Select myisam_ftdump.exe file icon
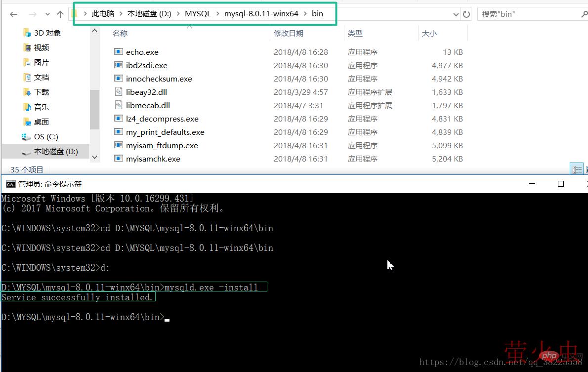This screenshot has height=372, width=588. click(119, 146)
